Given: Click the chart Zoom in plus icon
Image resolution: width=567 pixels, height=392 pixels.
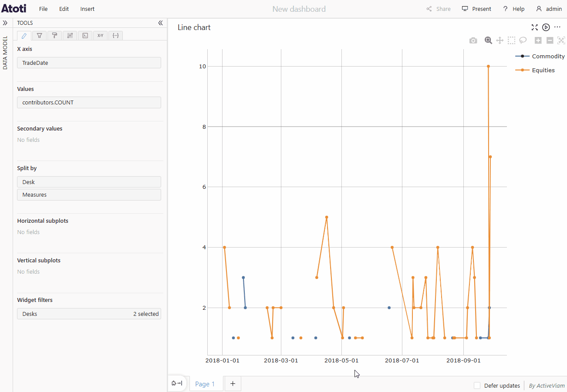Looking at the screenshot, I should pyautogui.click(x=538, y=40).
